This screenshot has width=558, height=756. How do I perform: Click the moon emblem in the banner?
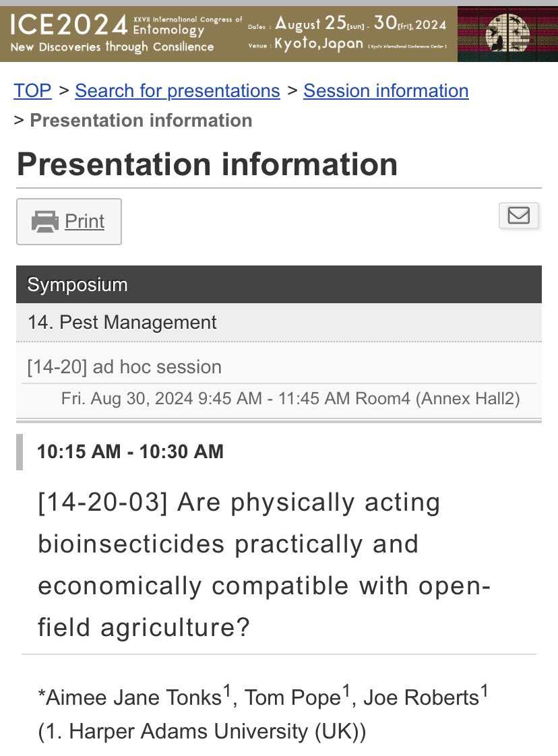[507, 34]
